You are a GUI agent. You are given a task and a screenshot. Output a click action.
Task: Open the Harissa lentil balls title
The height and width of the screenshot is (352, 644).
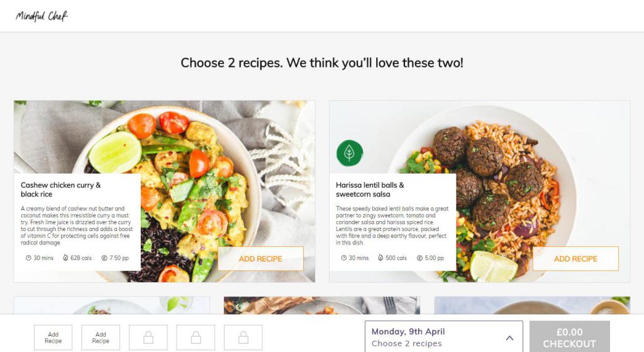pyautogui.click(x=370, y=190)
